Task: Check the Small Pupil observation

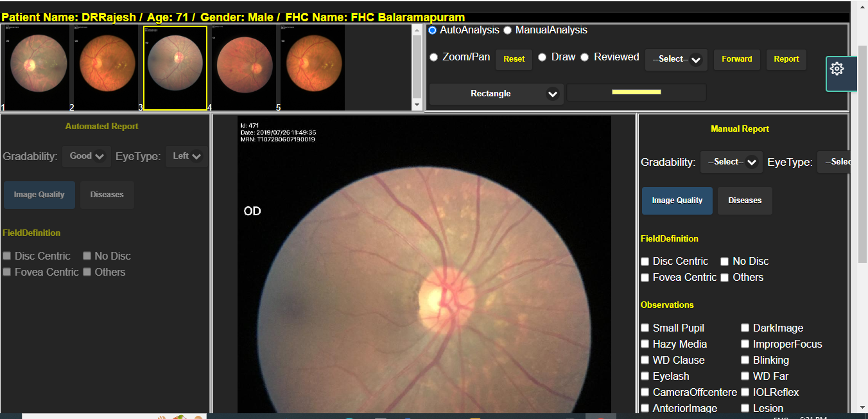Action: coord(645,328)
